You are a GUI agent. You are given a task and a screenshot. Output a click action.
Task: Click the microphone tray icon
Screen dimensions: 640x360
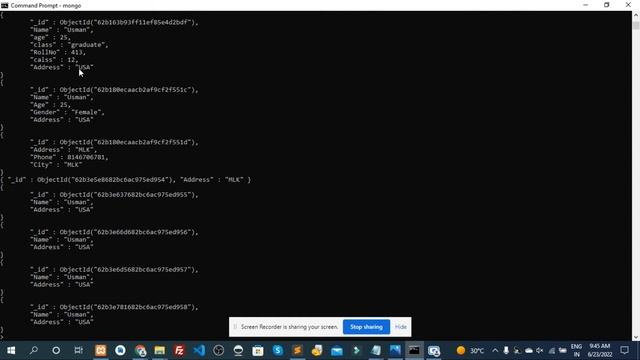point(506,350)
